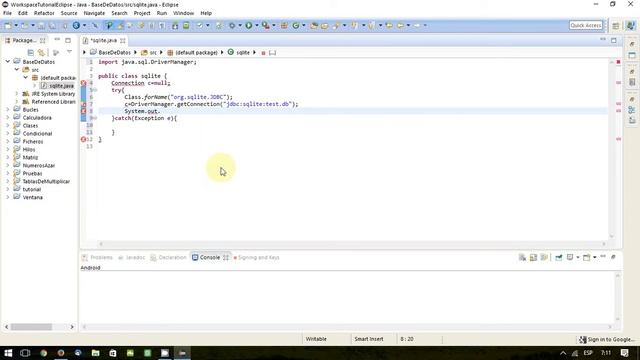Open the New file dropdown arrow
Image resolution: width=640 pixels, height=360 pixels.
(x=16, y=25)
